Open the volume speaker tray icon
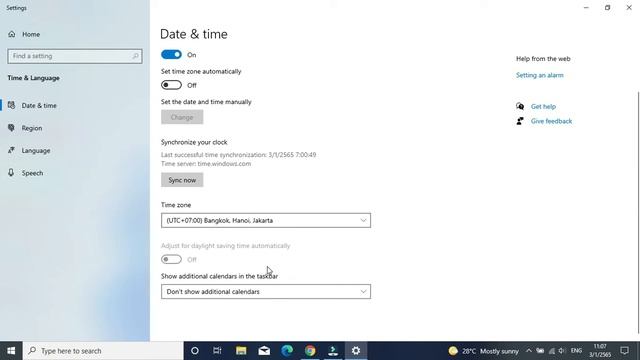The image size is (640, 360). pos(562,351)
